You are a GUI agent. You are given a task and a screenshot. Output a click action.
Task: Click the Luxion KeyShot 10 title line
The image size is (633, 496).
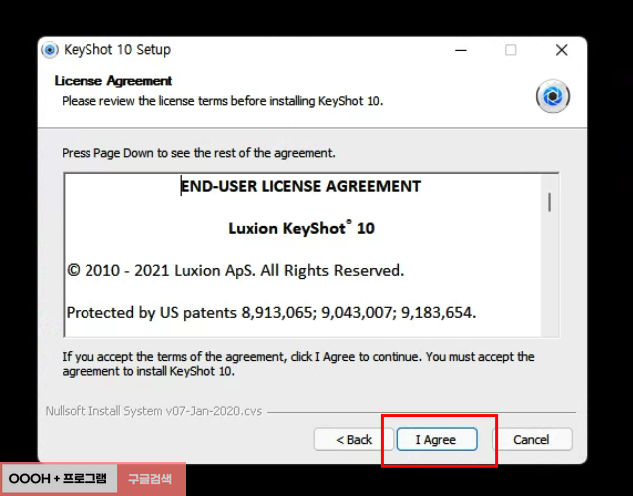[x=302, y=228]
